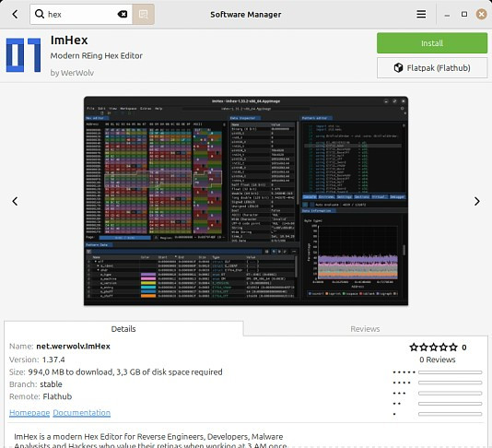The image size is (492, 448).
Task: Click the Branch 'stable' value
Action: click(x=52, y=384)
